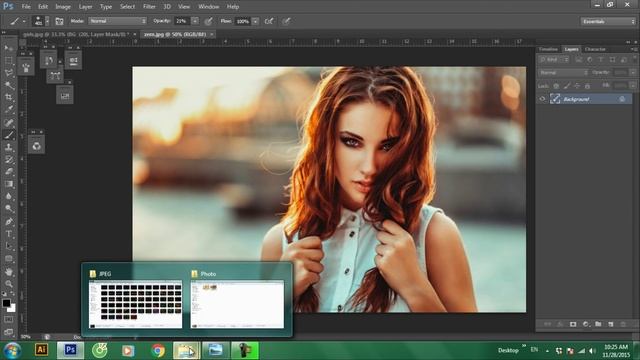The height and width of the screenshot is (360, 640).
Task: Open the Layers panel flyout menu
Action: coord(633,49)
